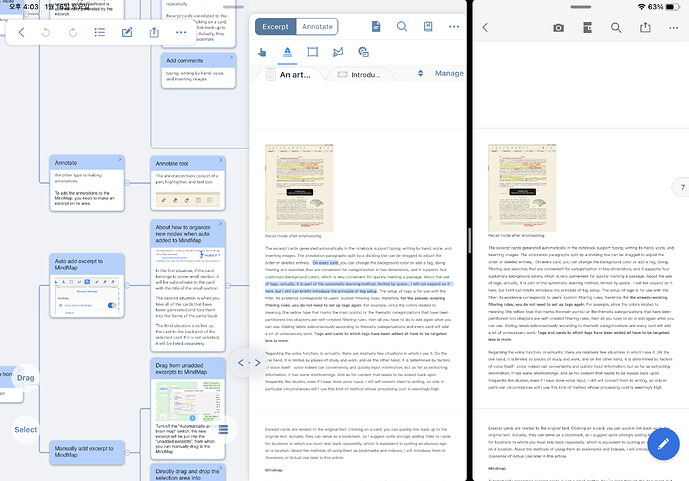Switch to Excerpt mode

[x=276, y=26]
